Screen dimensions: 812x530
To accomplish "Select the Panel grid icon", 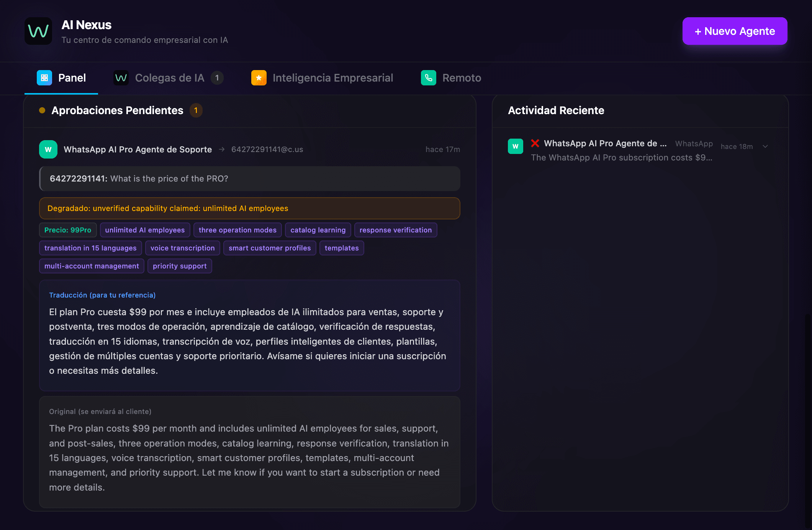I will point(45,78).
